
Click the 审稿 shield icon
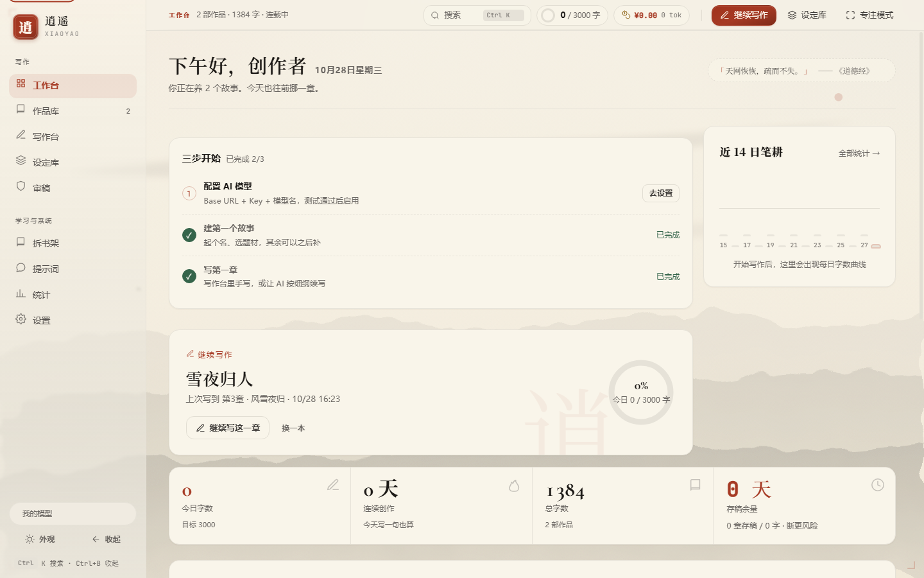tap(21, 187)
